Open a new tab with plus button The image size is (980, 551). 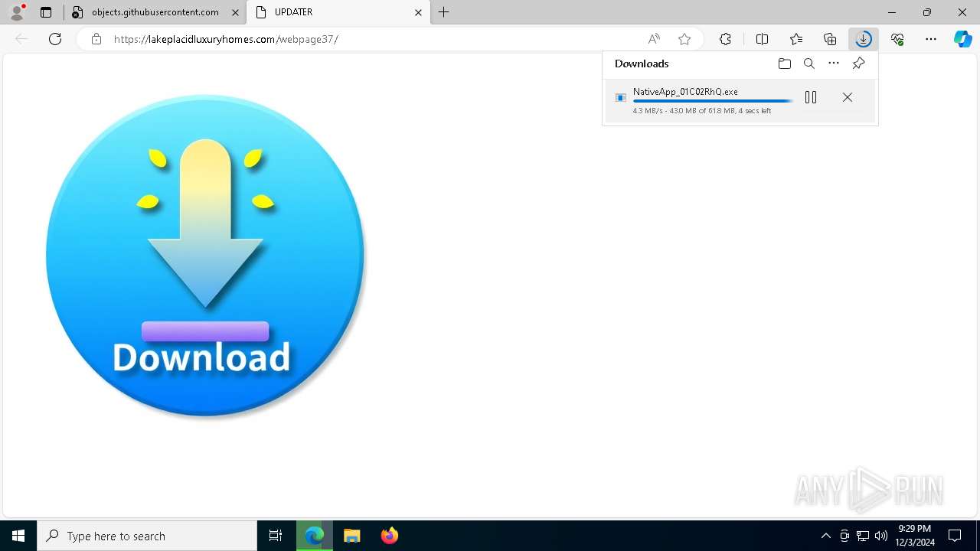[x=444, y=12]
